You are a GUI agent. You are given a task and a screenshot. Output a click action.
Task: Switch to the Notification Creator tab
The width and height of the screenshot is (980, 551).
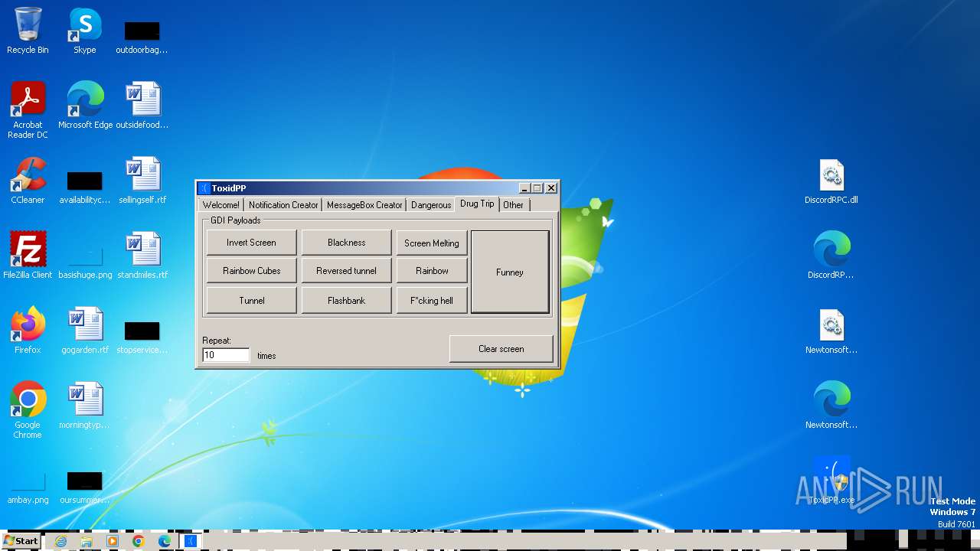tap(283, 205)
